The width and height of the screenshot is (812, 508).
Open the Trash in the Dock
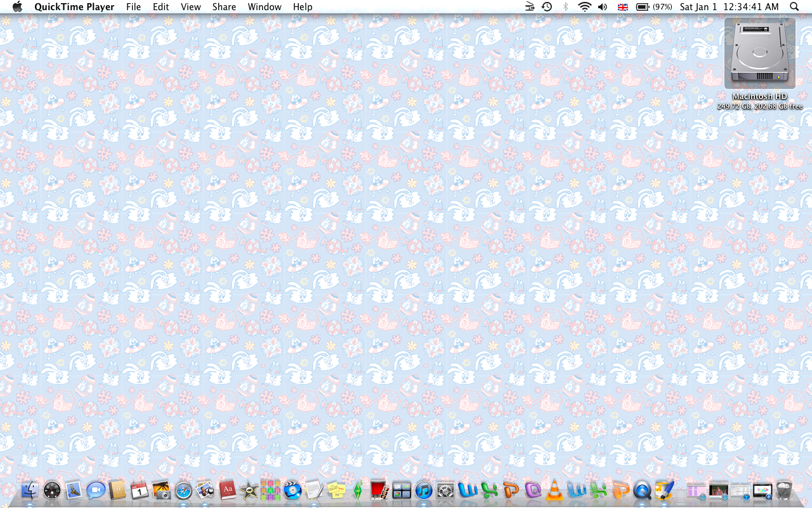[x=784, y=490]
